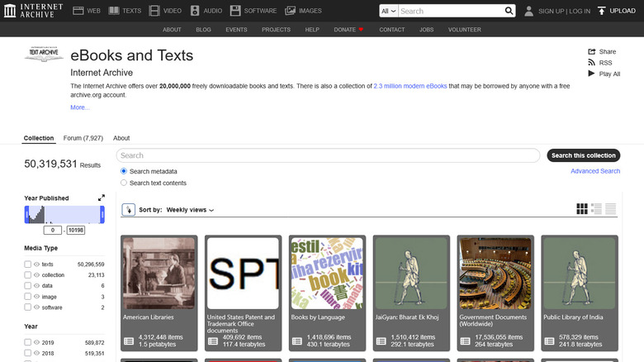Expand description with More link
644x362 pixels.
pos(80,107)
